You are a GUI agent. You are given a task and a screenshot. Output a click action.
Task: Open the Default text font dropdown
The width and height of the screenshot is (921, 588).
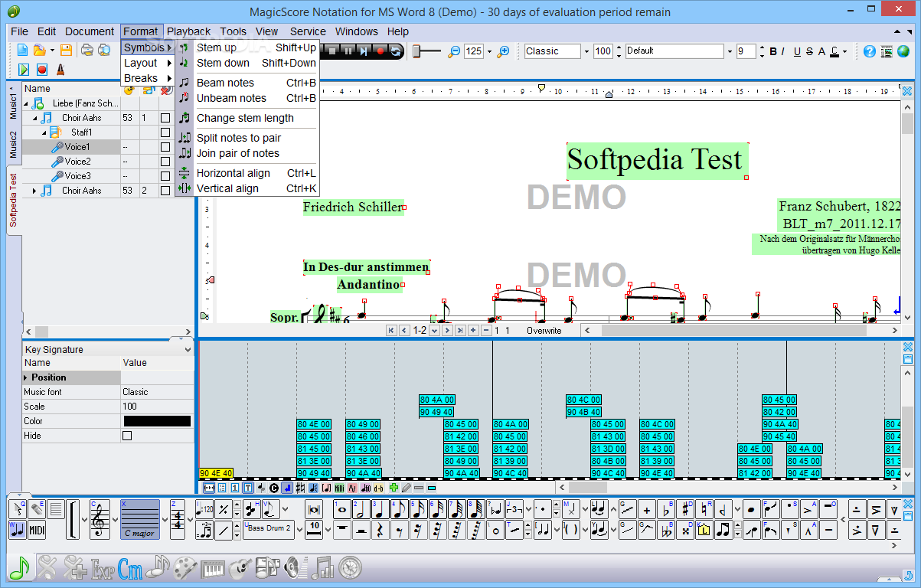[728, 51]
